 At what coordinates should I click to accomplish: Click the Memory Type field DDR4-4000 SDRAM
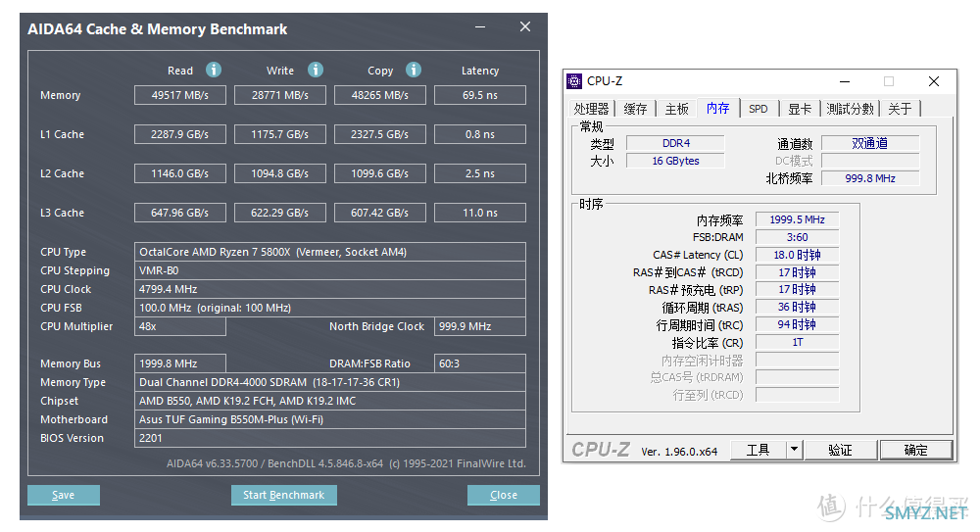[330, 382]
